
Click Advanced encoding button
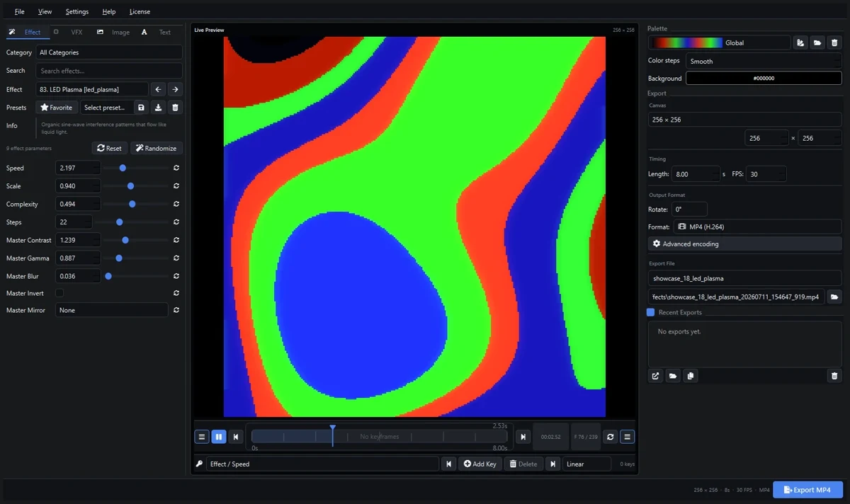coord(745,244)
